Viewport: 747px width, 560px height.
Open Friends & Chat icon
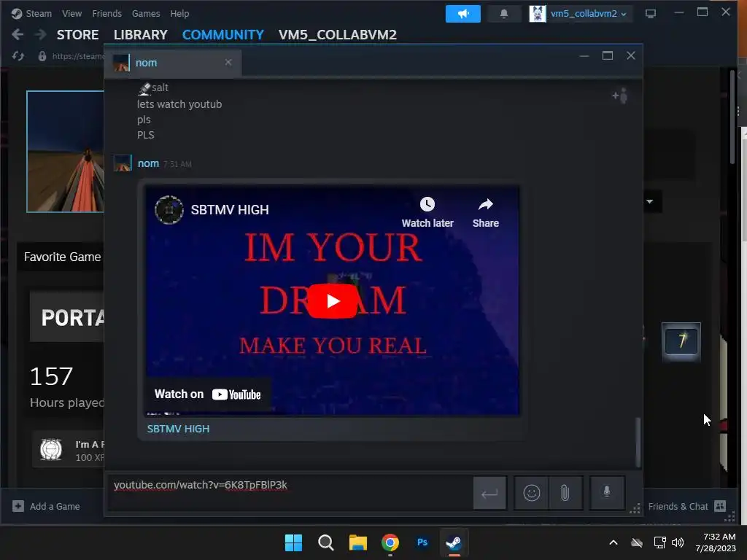[x=720, y=506]
